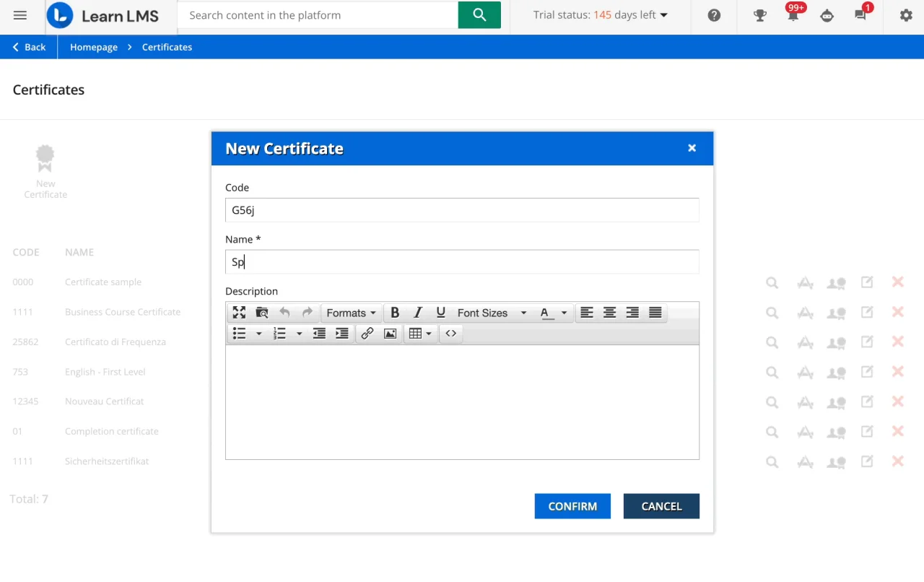View notifications via the bell icon
The width and height of the screenshot is (924, 582).
(x=793, y=15)
